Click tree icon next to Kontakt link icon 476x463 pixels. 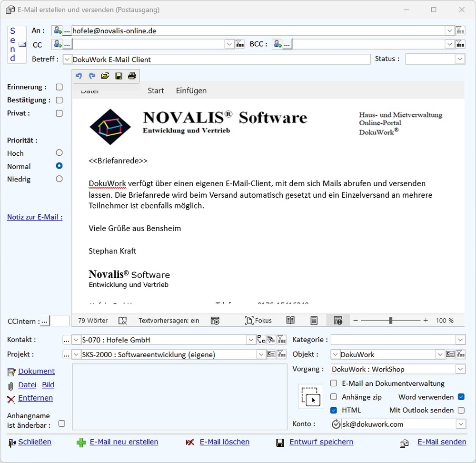pos(271,339)
